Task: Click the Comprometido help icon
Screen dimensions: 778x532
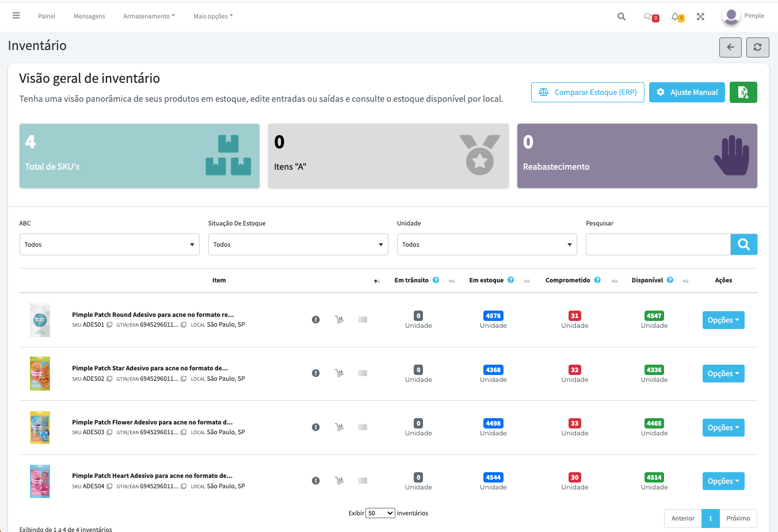Action: [597, 280]
